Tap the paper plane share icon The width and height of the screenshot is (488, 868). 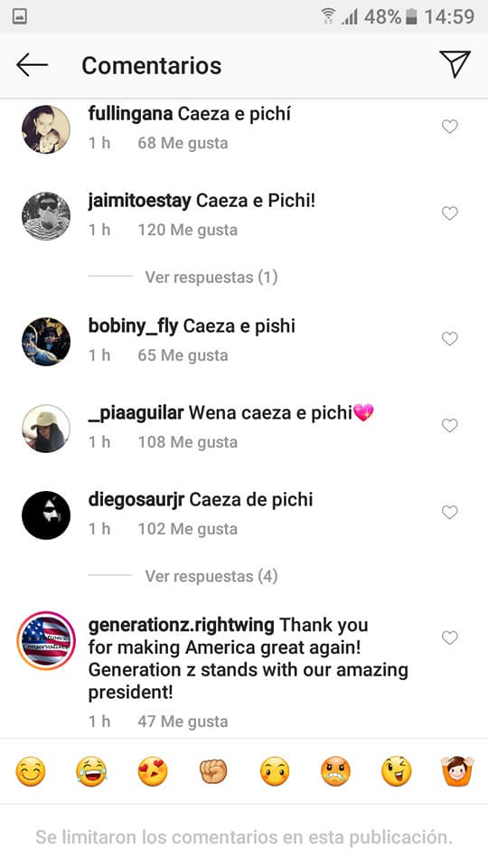[x=455, y=64]
